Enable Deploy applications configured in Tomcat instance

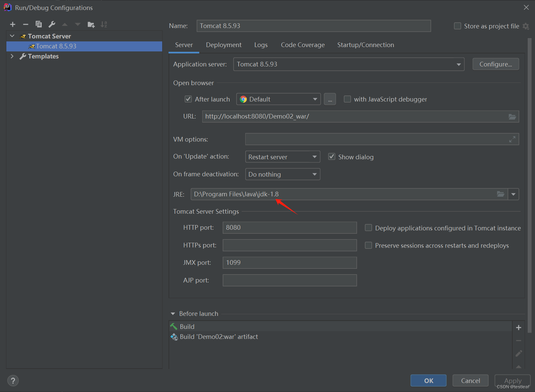tap(368, 228)
